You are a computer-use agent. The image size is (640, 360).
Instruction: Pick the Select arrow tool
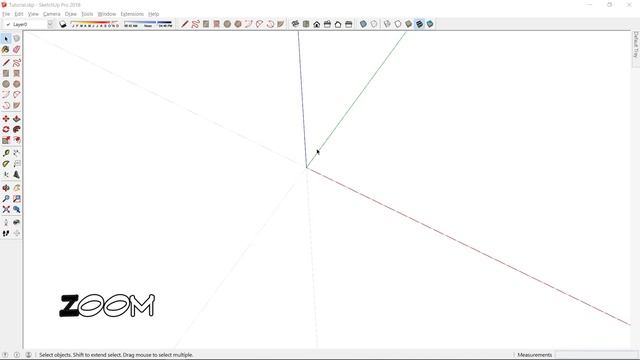click(6, 39)
